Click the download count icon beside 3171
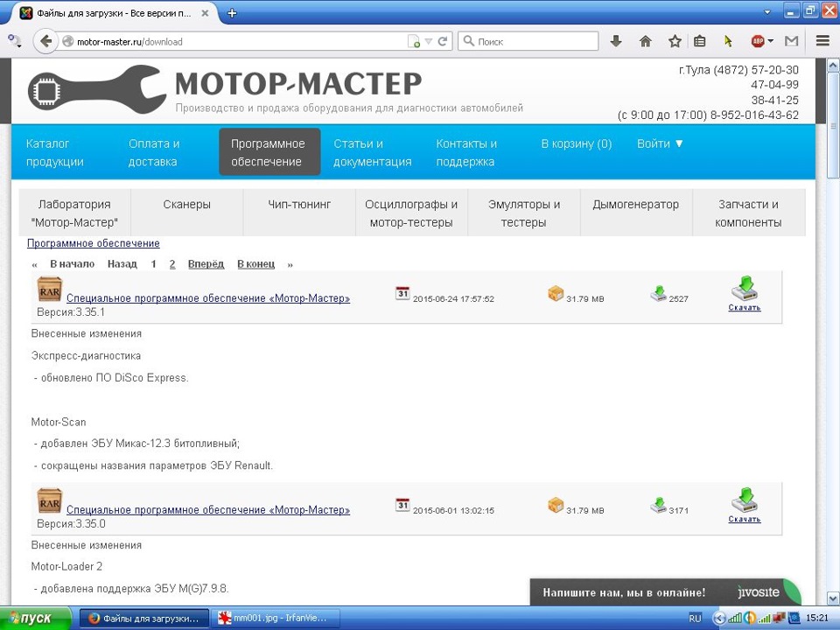The height and width of the screenshot is (630, 840). (x=658, y=505)
